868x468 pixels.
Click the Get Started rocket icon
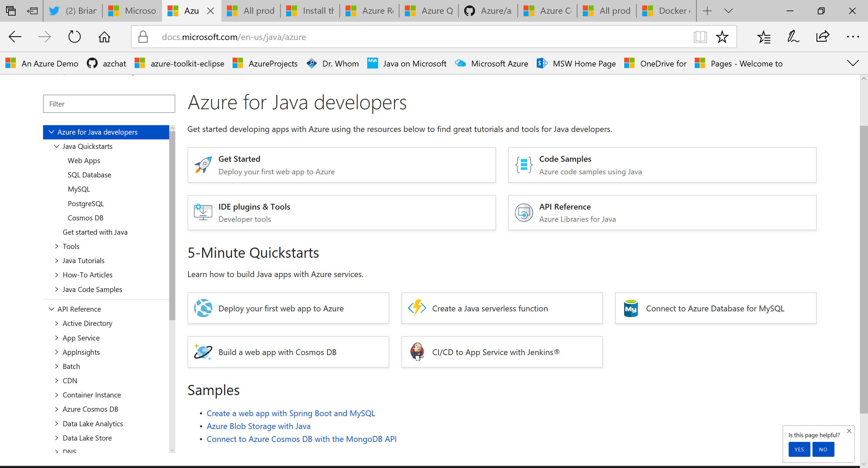click(x=203, y=165)
